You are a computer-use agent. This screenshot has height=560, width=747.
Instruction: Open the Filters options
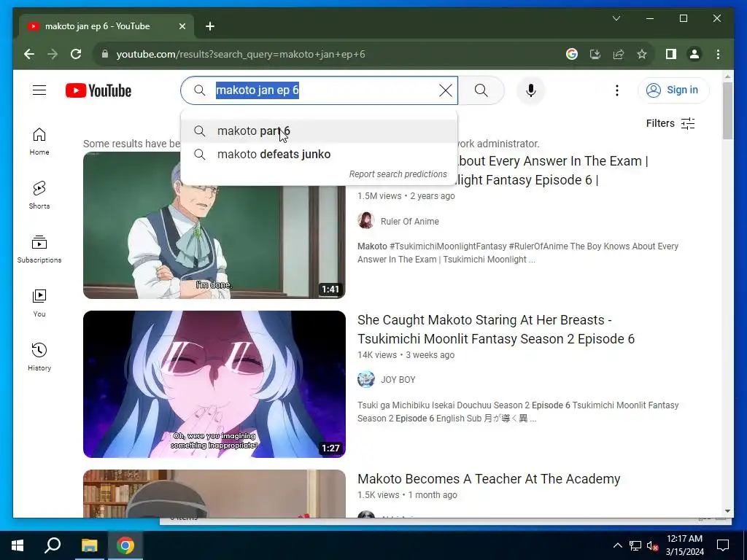(670, 124)
